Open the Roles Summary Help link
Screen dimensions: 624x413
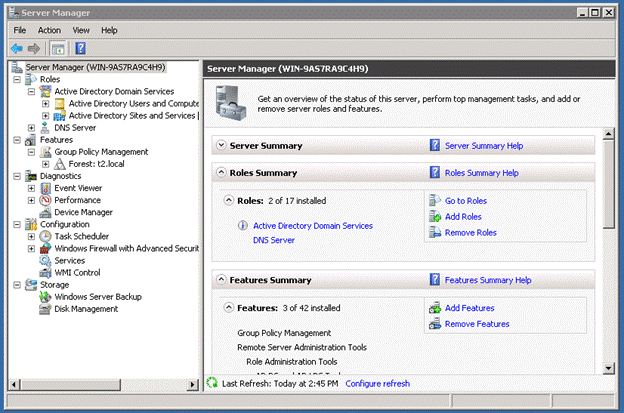pyautogui.click(x=482, y=173)
